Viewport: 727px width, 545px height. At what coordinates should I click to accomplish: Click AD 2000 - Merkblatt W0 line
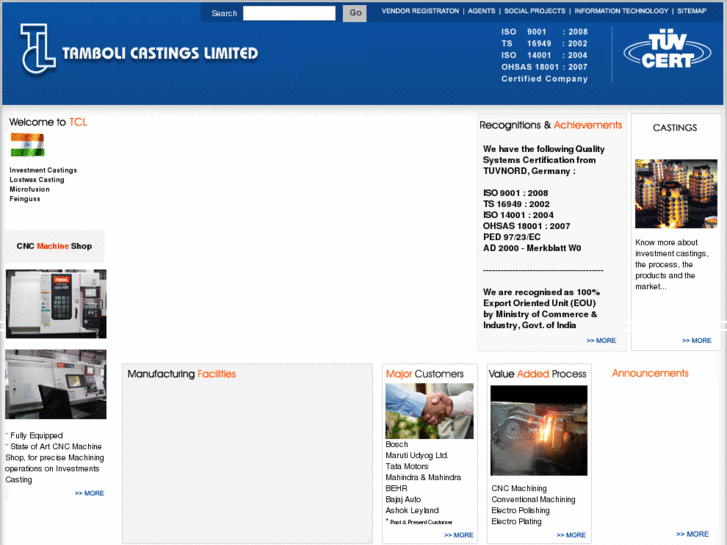click(x=532, y=248)
